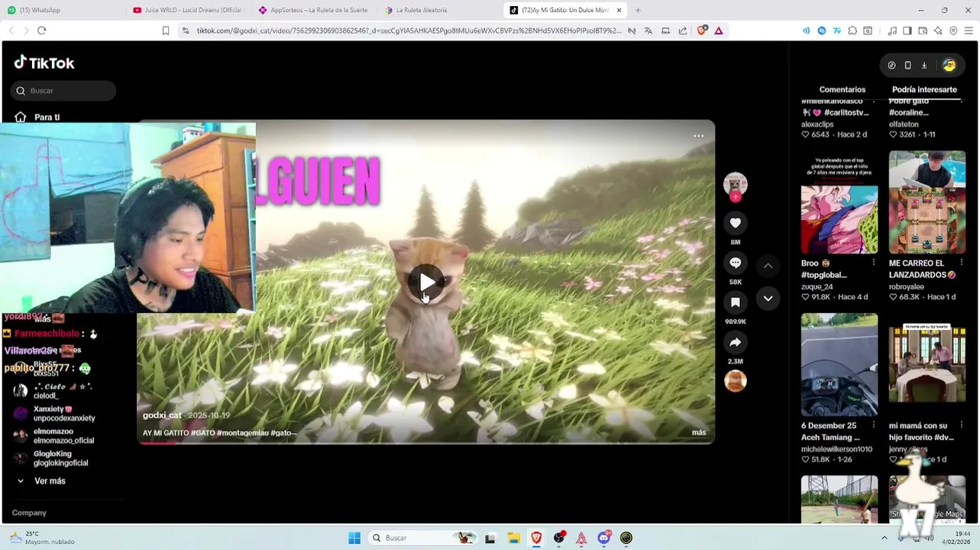Click the download desktop app icon
This screenshot has height=550, width=980.
tap(923, 65)
